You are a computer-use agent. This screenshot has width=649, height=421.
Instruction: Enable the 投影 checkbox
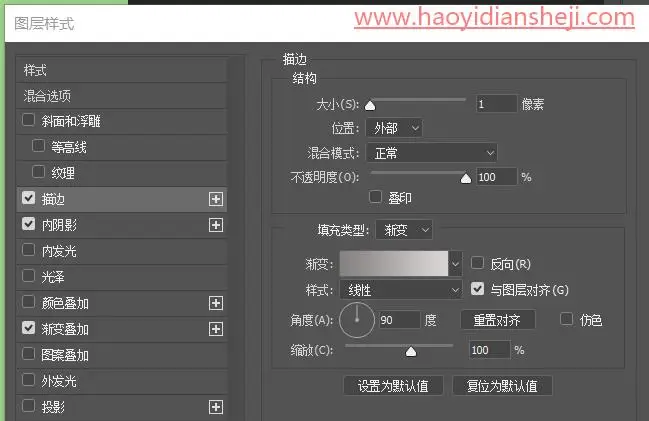tap(28, 406)
